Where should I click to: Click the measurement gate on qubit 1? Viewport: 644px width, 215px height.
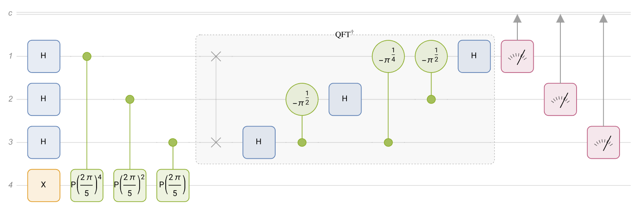click(517, 56)
